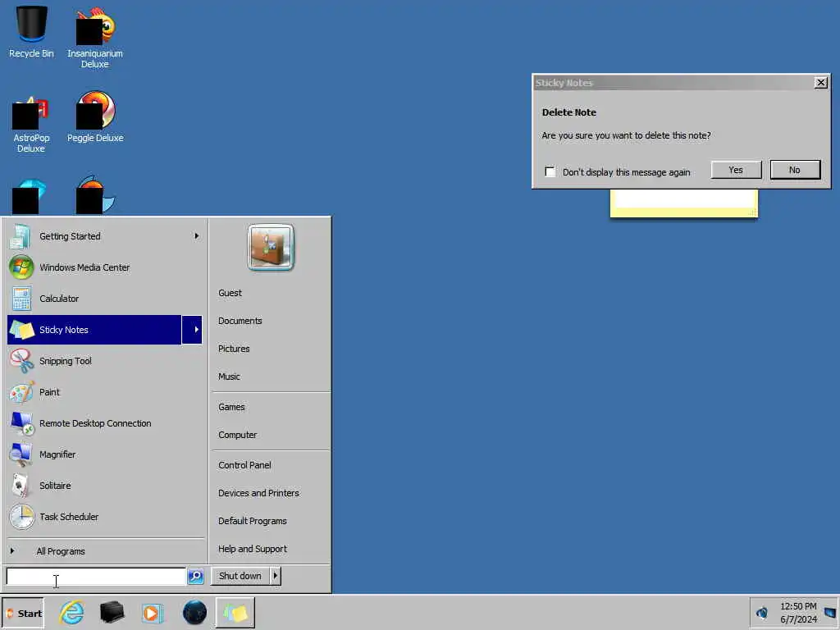
Task: Click the Windows Media Center icon
Action: 21,267
